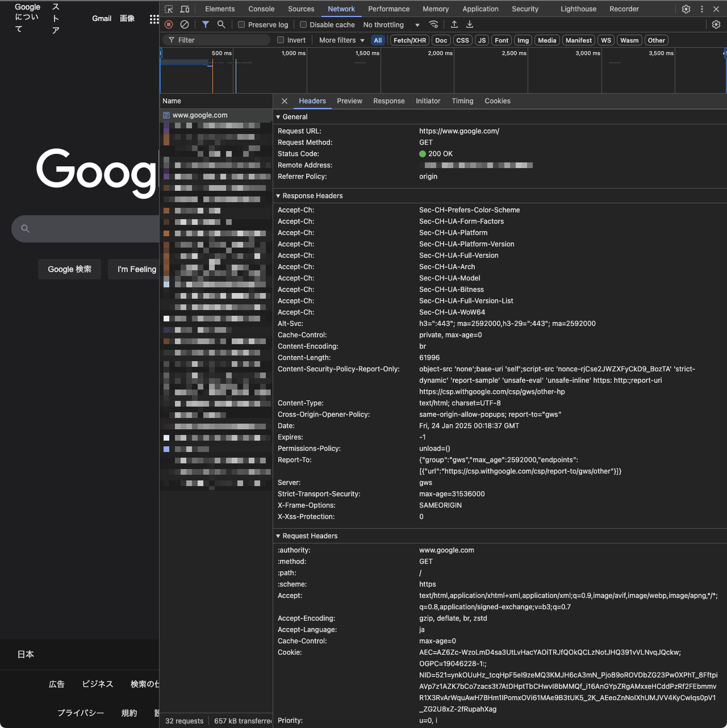This screenshot has height=728, width=727.
Task: Show the Preview tab of request
Action: pos(349,101)
